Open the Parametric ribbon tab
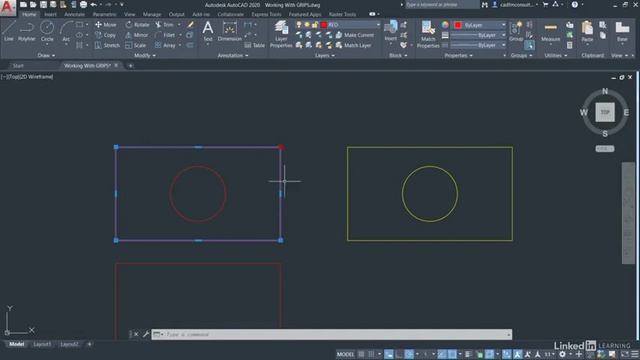This screenshot has width=640, height=360. [x=104, y=14]
